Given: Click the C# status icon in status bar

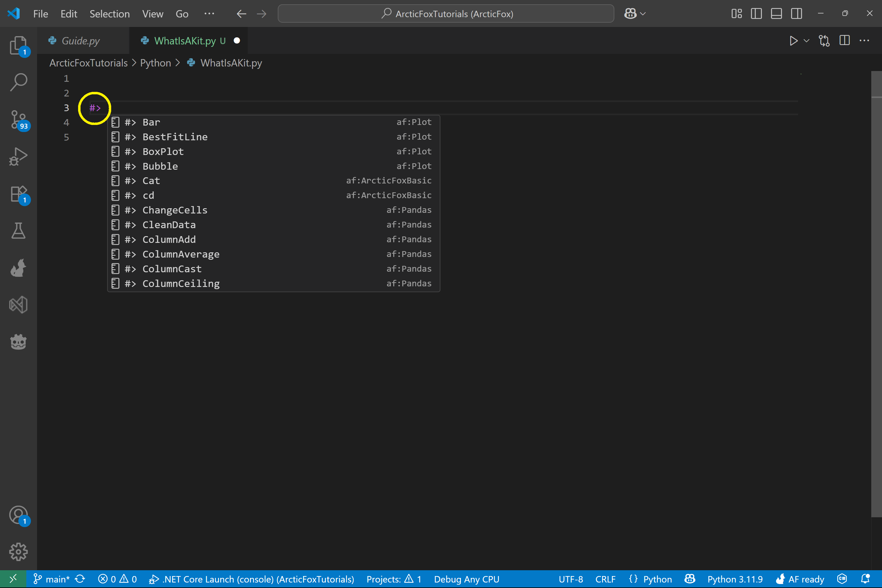Looking at the screenshot, I should click(x=842, y=579).
